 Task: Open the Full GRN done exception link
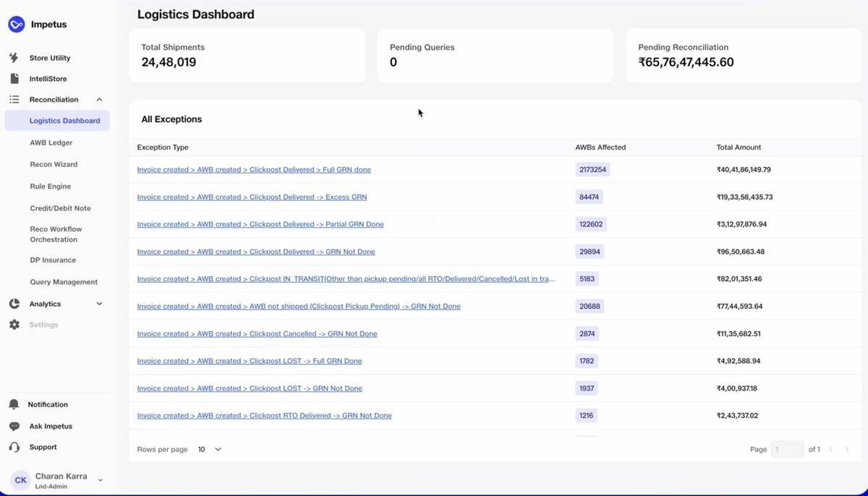coord(254,169)
